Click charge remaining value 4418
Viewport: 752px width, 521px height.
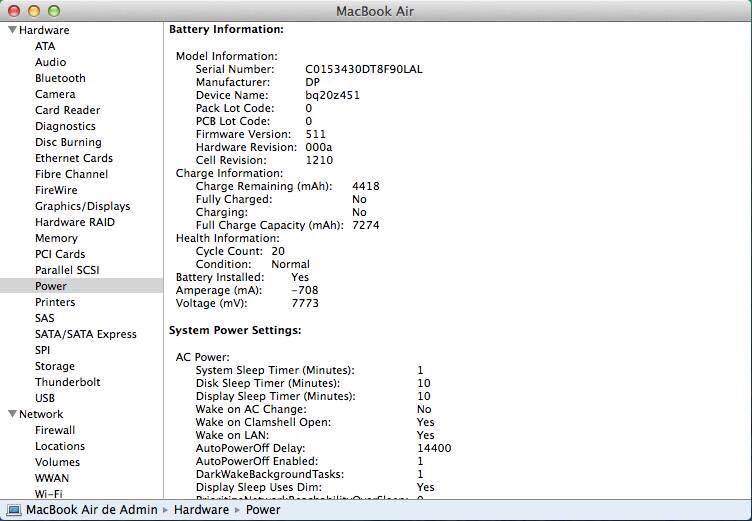point(365,186)
